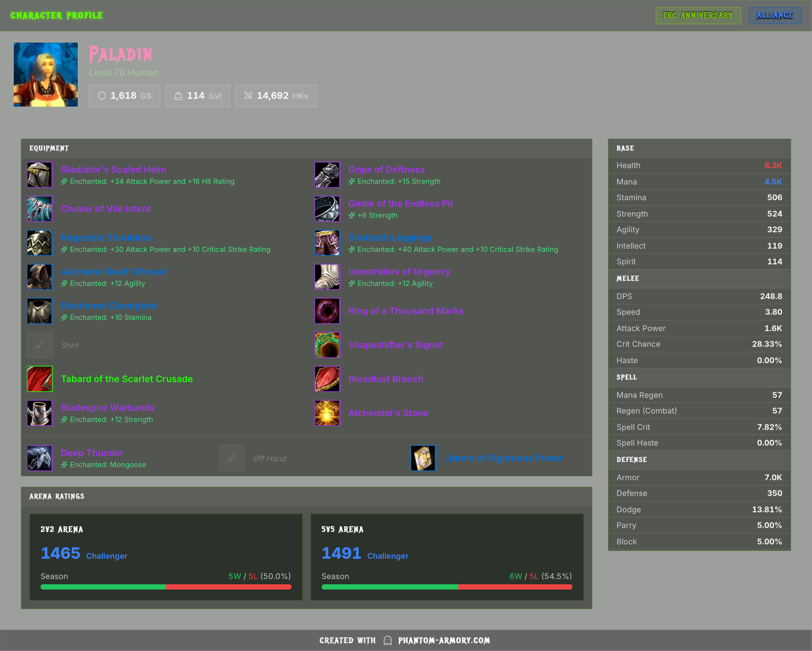Viewport: 812px width, 651px height.
Task: Click the shield icon beside 1,618 GS
Action: pyautogui.click(x=102, y=96)
